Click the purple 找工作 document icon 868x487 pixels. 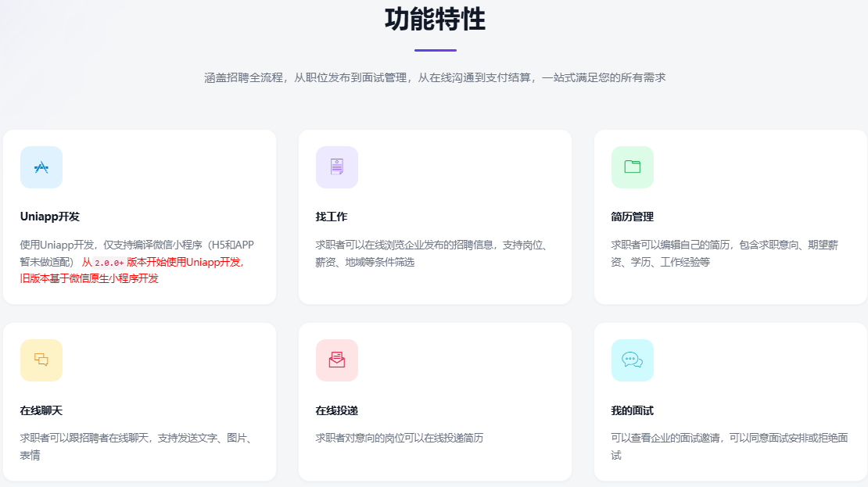pyautogui.click(x=337, y=167)
